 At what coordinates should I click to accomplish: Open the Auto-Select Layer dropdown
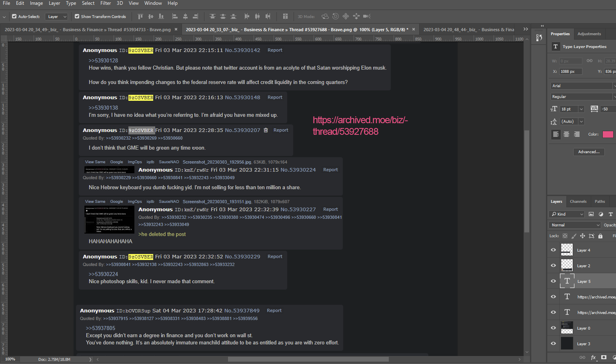click(56, 16)
